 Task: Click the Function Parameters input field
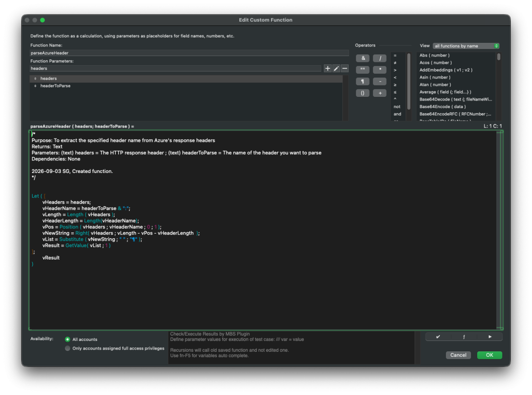175,68
